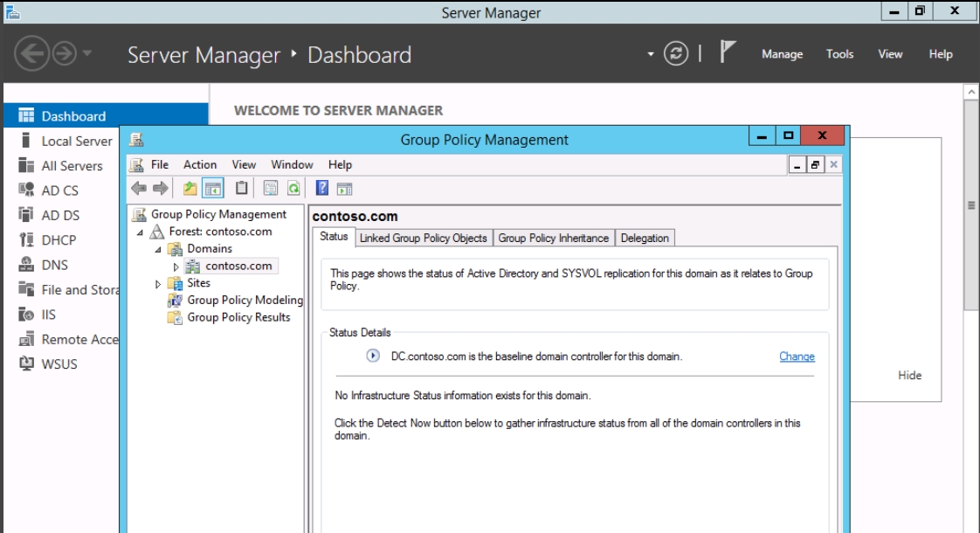The width and height of the screenshot is (980, 533).
Task: Restore down the inner MMC child window
Action: pyautogui.click(x=815, y=164)
